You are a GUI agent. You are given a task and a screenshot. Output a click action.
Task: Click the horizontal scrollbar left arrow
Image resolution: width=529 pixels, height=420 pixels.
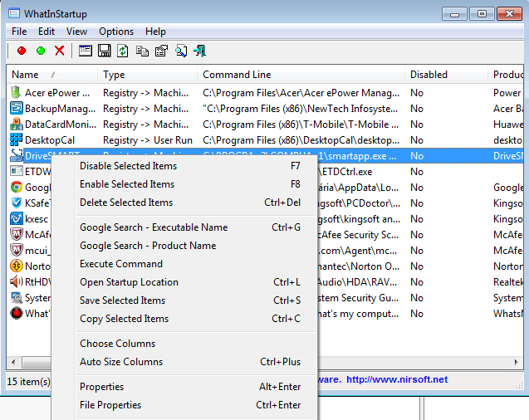coord(13,363)
